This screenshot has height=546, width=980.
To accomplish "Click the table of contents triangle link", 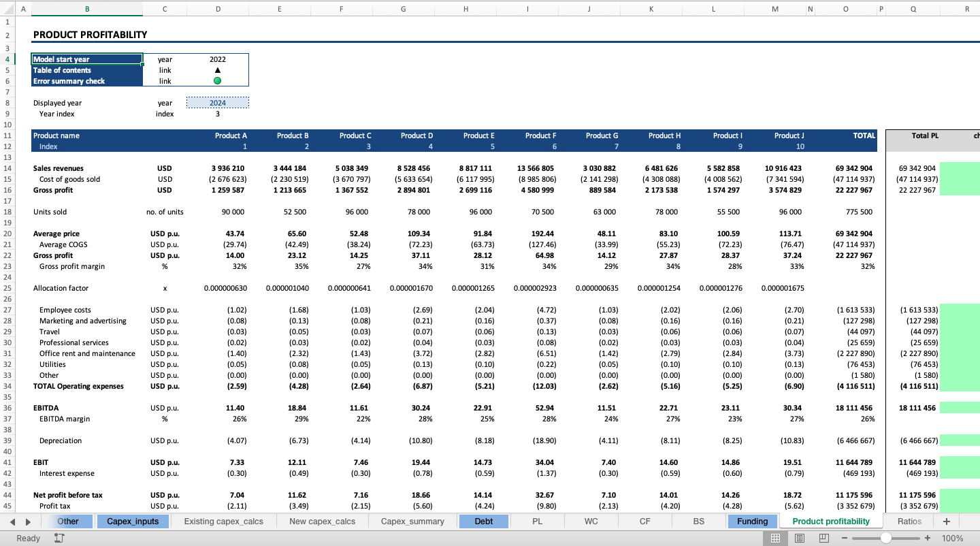I will pyautogui.click(x=218, y=70).
